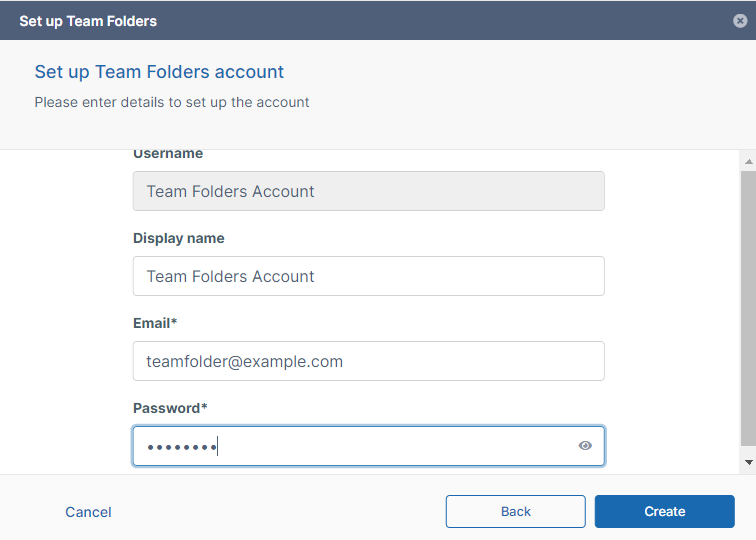The width and height of the screenshot is (756, 540).
Task: Show password using the eye icon
Action: pyautogui.click(x=585, y=446)
